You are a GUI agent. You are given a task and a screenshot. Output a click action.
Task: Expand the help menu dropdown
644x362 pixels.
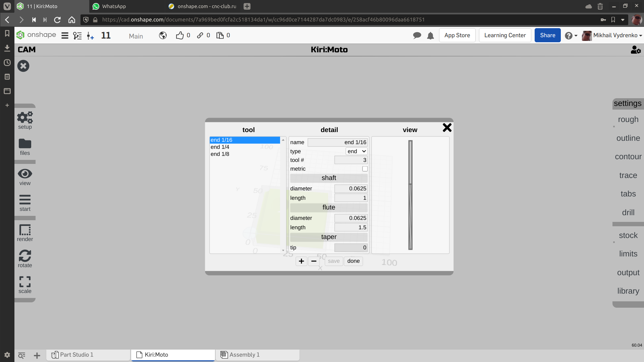[x=571, y=36]
